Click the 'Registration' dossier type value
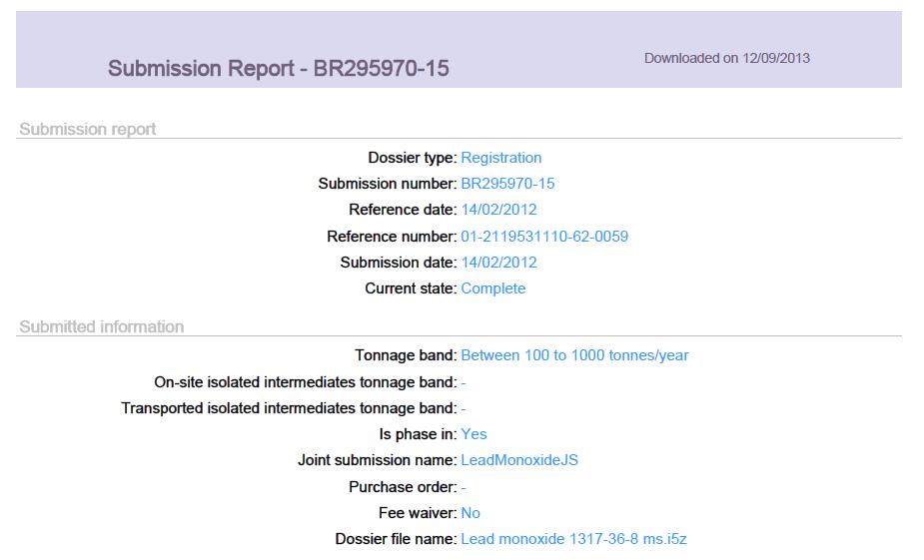Viewport: 924px width, 560px height. coord(500,158)
